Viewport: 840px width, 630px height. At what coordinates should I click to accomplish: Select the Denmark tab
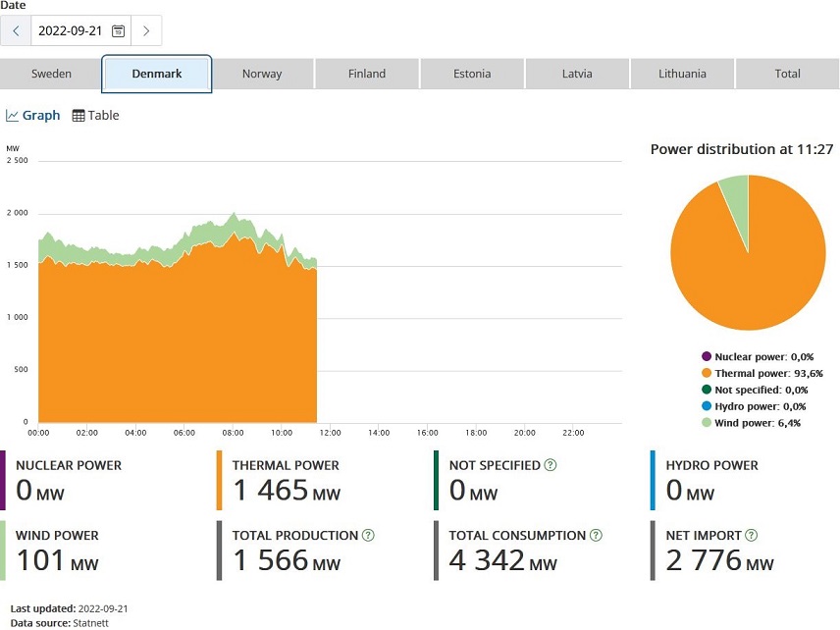[x=156, y=74]
